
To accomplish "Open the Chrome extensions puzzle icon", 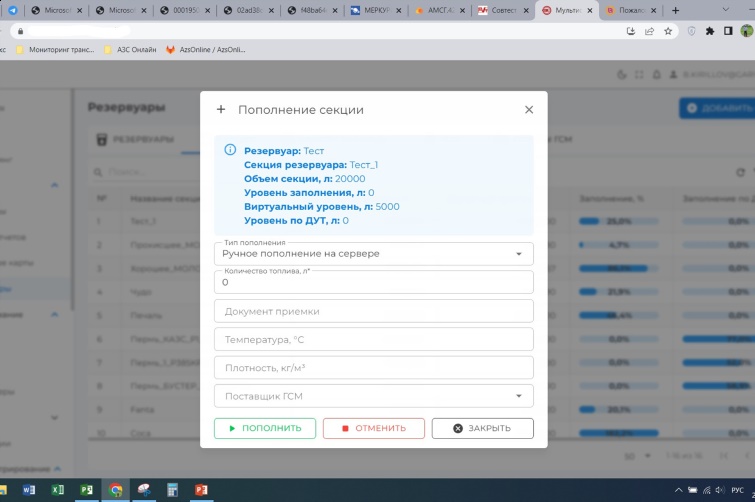I will point(710,31).
